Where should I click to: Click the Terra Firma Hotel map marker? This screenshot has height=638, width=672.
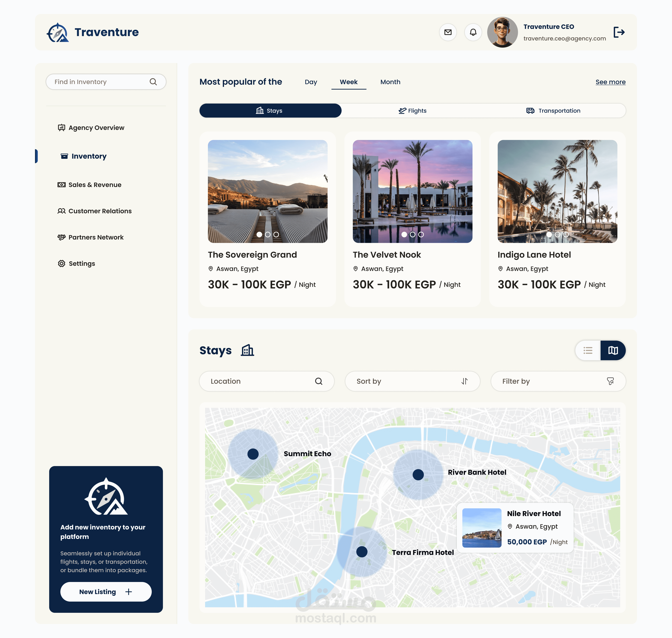pyautogui.click(x=362, y=552)
